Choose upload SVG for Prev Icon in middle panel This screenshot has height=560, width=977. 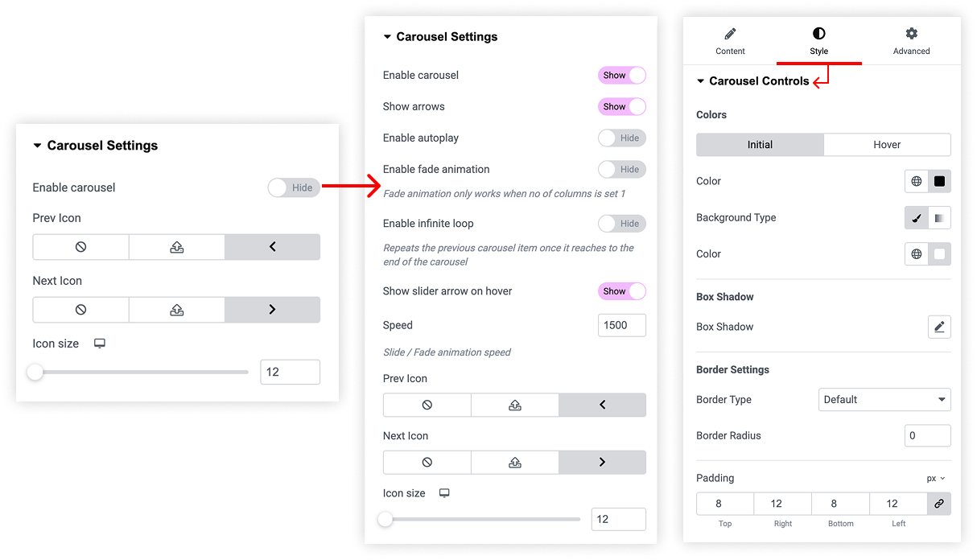[x=515, y=405]
